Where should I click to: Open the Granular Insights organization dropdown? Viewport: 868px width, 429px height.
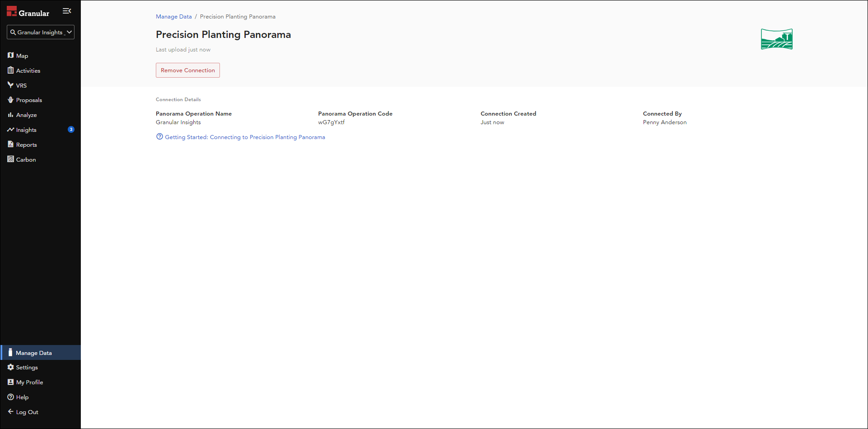(x=41, y=32)
